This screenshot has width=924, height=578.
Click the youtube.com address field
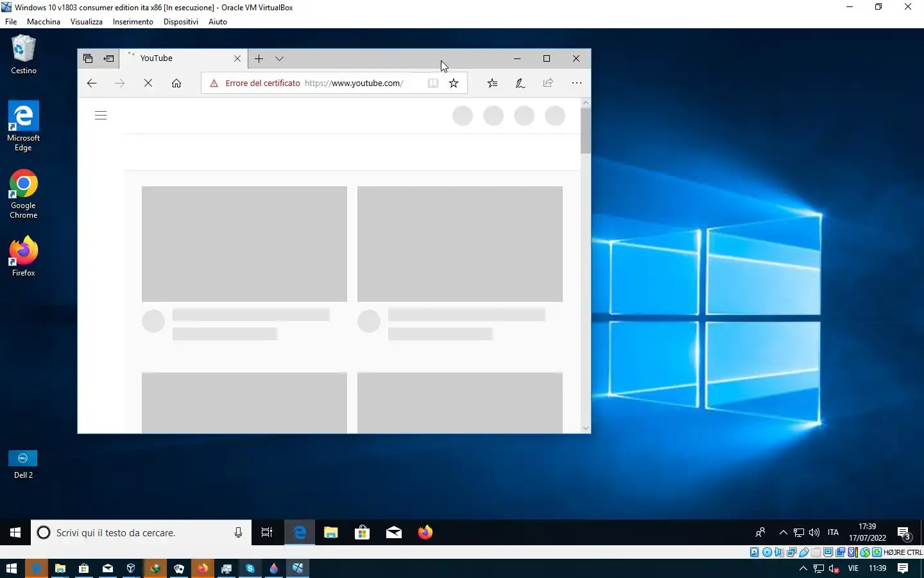click(x=354, y=83)
